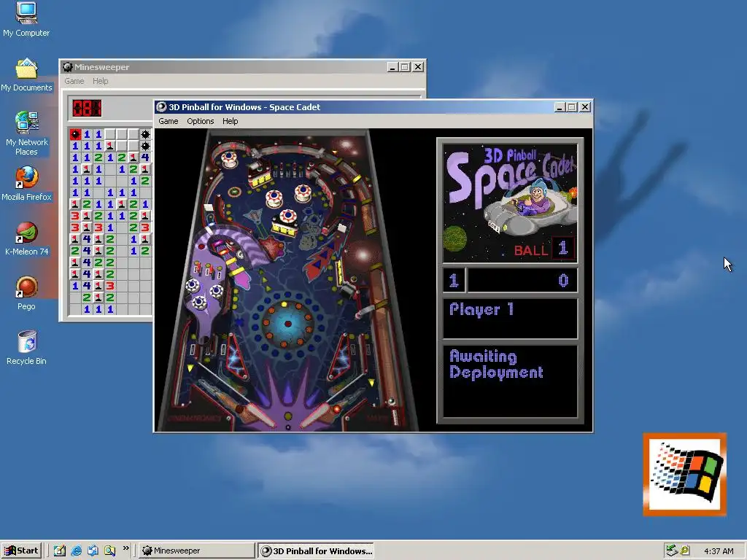The image size is (747, 560).
Task: Open the Game menu in 3D Pinball
Action: pyautogui.click(x=169, y=121)
